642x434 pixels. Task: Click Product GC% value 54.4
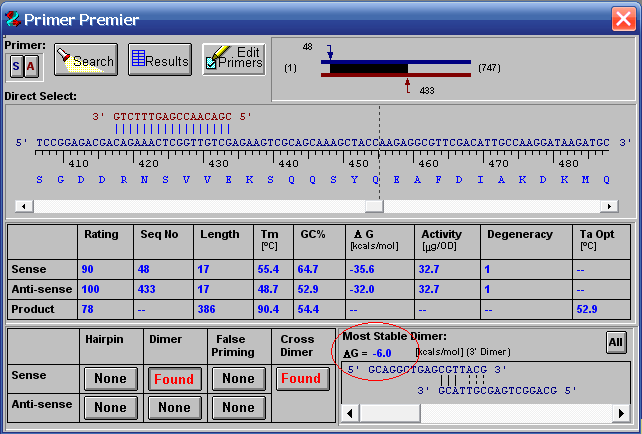(308, 309)
